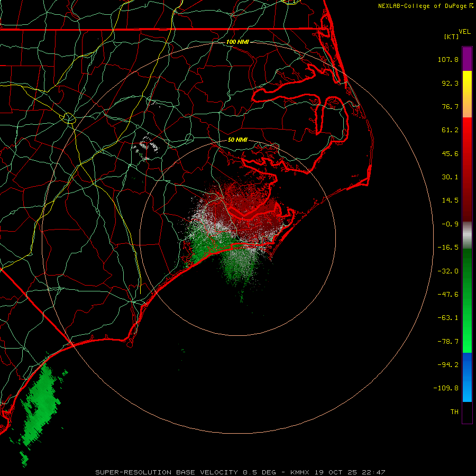Click the gray near-zero color bar segment
The width and height of the screenshot is (476, 476).
[467, 235]
